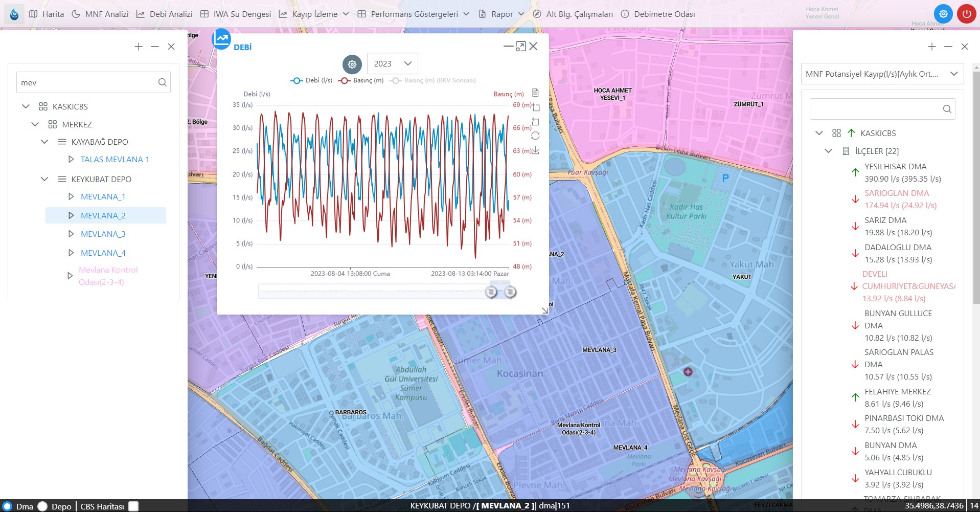Collapse the KEYKUBAT DEPO tree node

point(44,179)
